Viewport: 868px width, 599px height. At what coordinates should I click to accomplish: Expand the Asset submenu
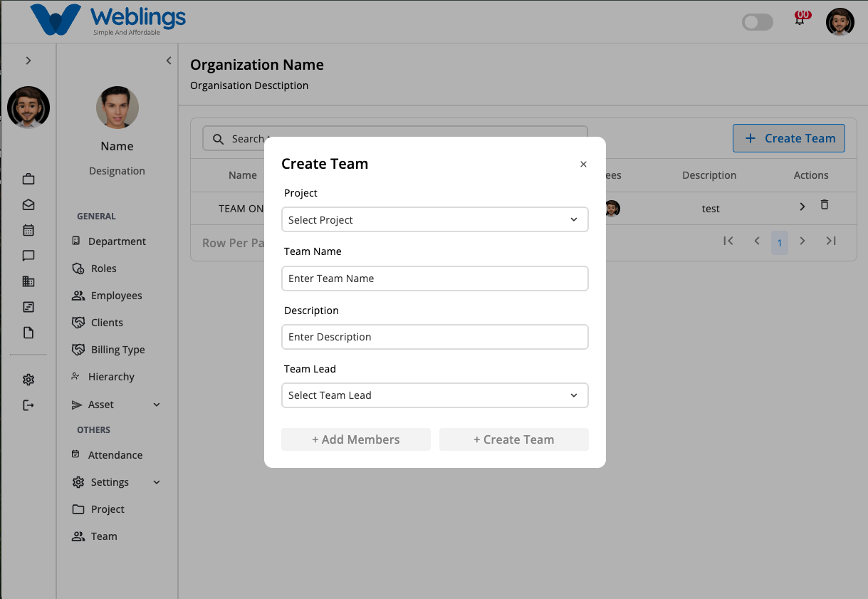click(157, 405)
